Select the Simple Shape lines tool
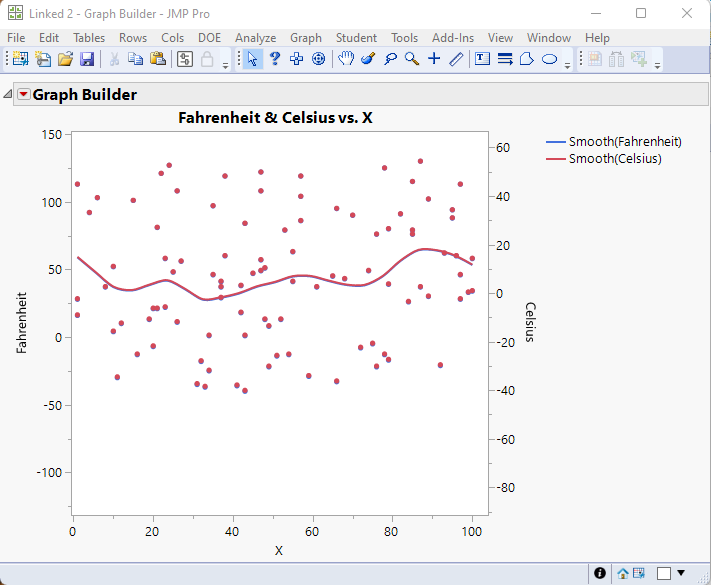711x585 pixels. pyautogui.click(x=505, y=59)
